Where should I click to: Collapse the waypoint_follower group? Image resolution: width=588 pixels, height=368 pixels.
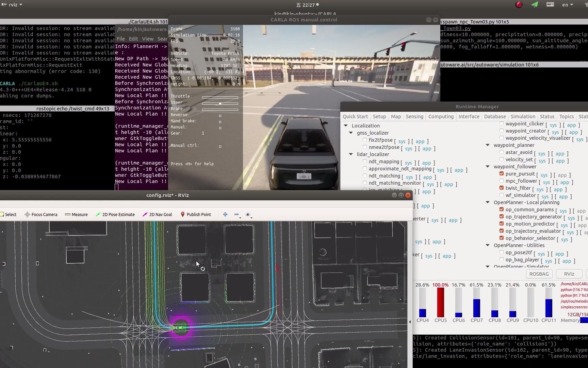pos(488,167)
